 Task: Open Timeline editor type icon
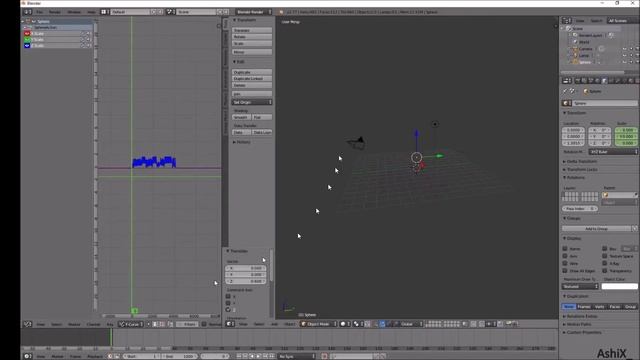point(27,356)
